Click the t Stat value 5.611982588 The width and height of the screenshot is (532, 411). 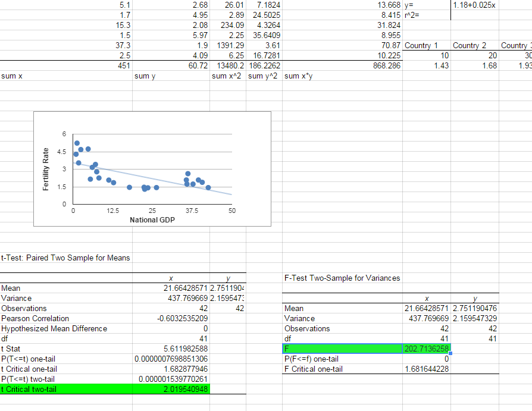point(178,349)
